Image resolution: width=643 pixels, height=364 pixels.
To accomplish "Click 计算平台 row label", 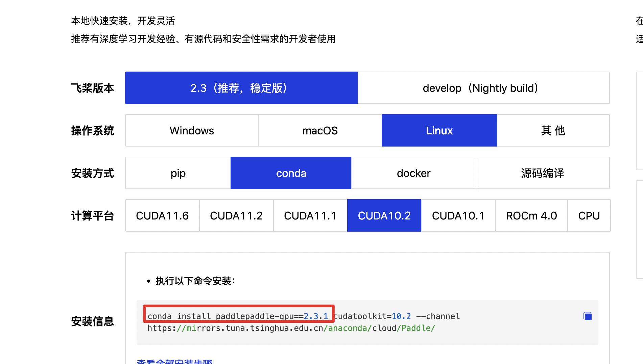I will click(x=93, y=215).
